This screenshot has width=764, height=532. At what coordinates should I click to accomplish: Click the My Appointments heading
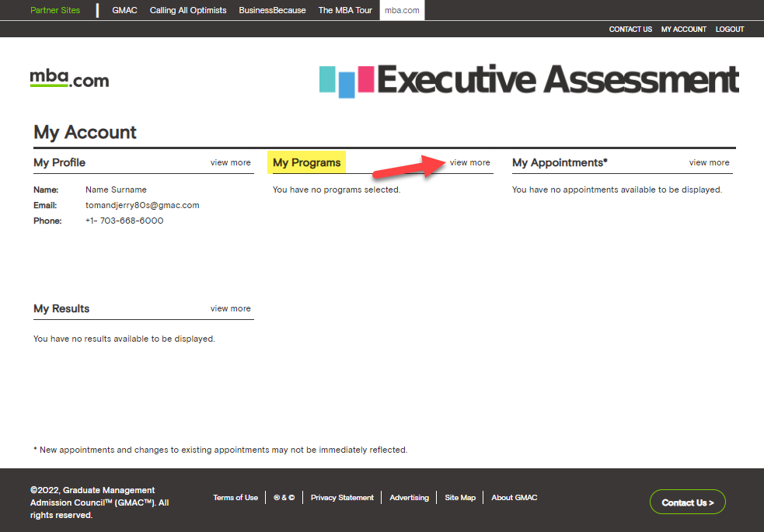560,162
